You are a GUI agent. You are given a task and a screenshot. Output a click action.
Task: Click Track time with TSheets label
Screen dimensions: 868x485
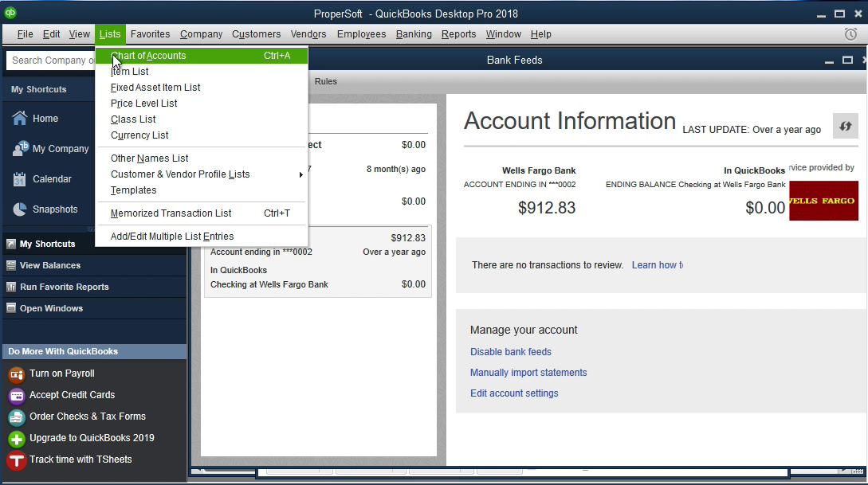click(x=81, y=460)
